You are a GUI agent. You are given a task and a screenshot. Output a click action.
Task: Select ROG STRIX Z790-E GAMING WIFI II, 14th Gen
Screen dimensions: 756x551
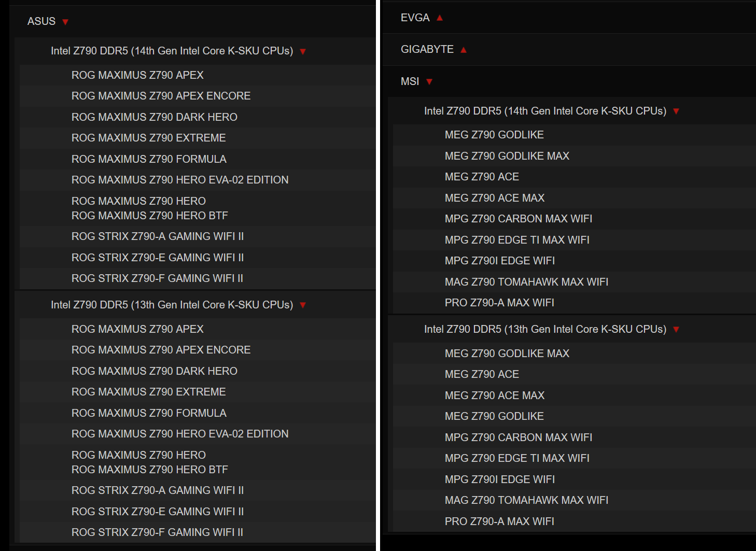(158, 258)
